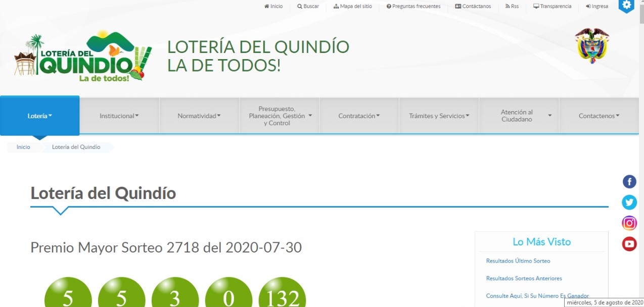
Task: Expand the Normatividad menu
Action: click(x=199, y=116)
